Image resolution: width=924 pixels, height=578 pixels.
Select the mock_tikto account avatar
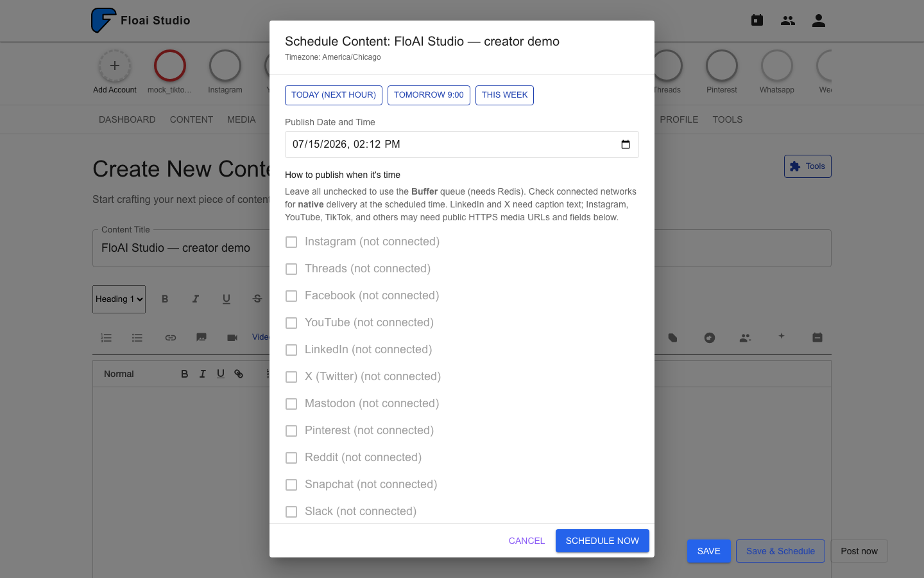click(x=170, y=66)
